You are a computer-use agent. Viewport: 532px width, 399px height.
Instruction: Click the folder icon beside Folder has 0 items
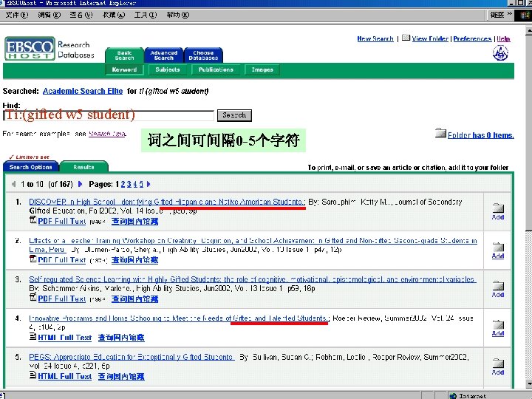point(440,133)
